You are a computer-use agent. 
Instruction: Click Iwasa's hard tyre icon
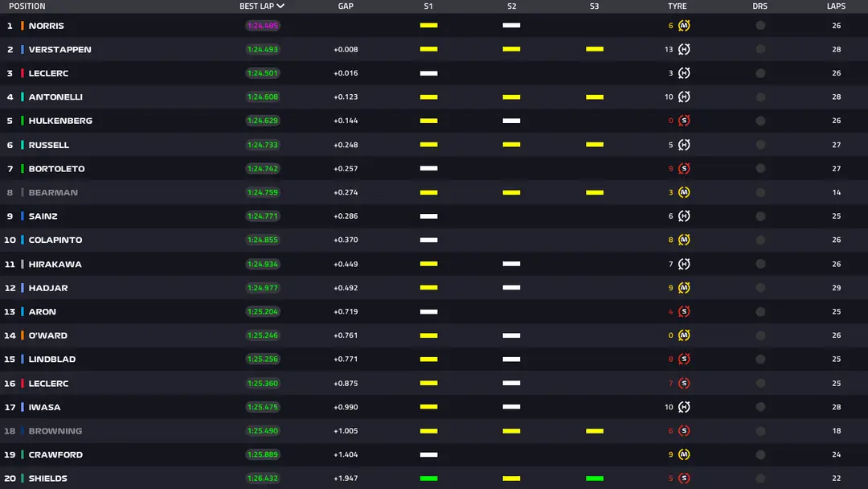coord(684,407)
